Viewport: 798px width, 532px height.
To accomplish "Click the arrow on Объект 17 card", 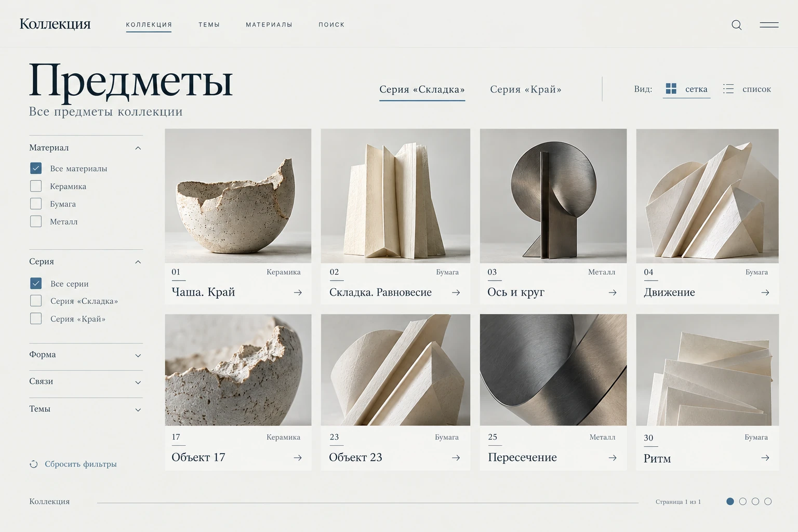I will coord(298,458).
